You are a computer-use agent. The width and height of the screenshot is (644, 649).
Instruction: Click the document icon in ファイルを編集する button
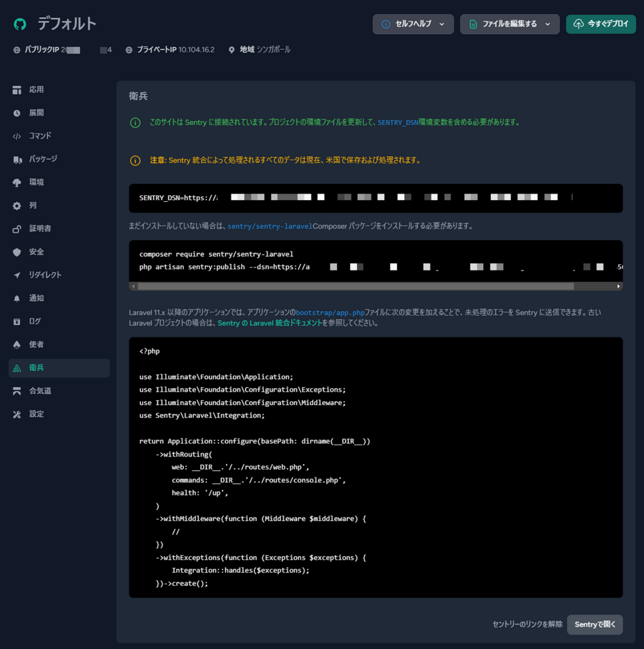473,24
